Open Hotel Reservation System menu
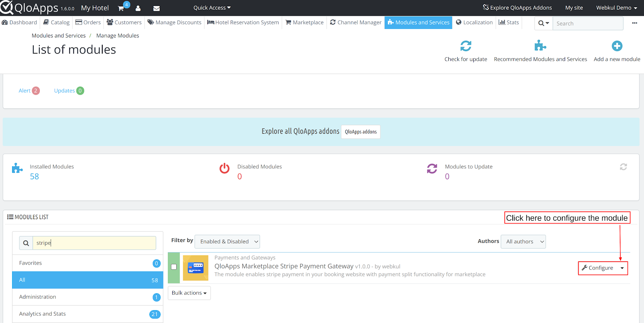 (x=243, y=23)
